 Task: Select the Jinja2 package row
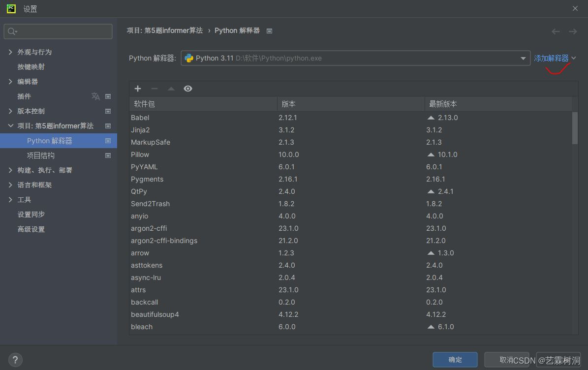click(x=351, y=130)
